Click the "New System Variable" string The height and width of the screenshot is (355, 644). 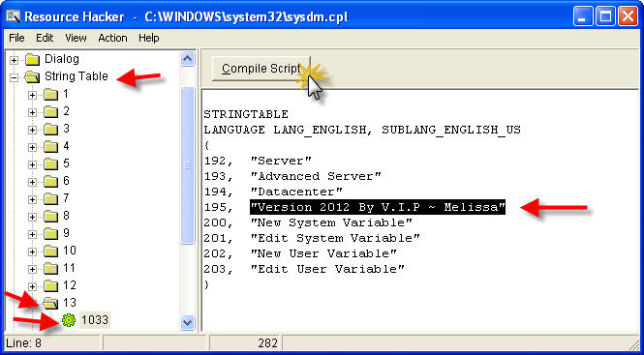(x=331, y=222)
